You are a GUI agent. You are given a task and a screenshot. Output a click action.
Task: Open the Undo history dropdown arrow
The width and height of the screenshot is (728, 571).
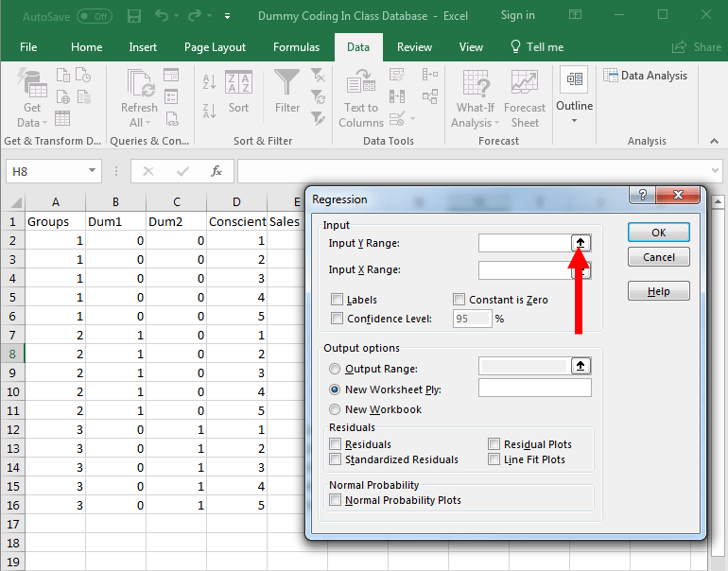(176, 16)
